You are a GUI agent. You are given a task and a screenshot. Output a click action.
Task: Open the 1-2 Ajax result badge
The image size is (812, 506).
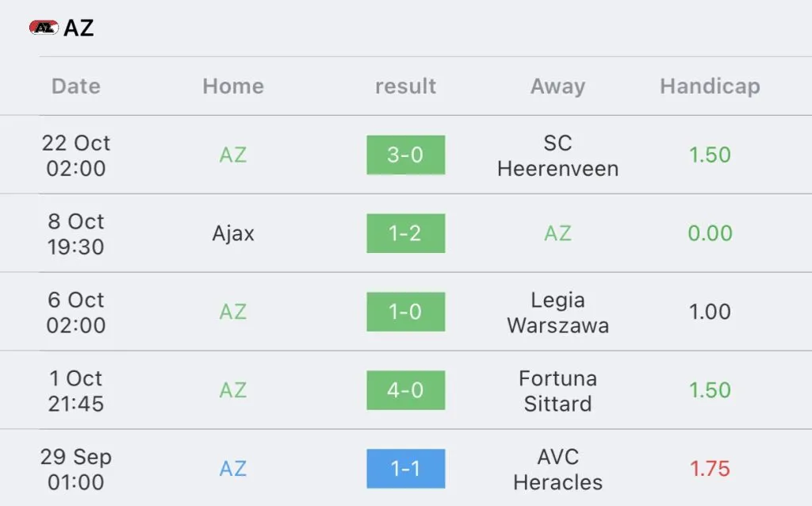tap(405, 233)
